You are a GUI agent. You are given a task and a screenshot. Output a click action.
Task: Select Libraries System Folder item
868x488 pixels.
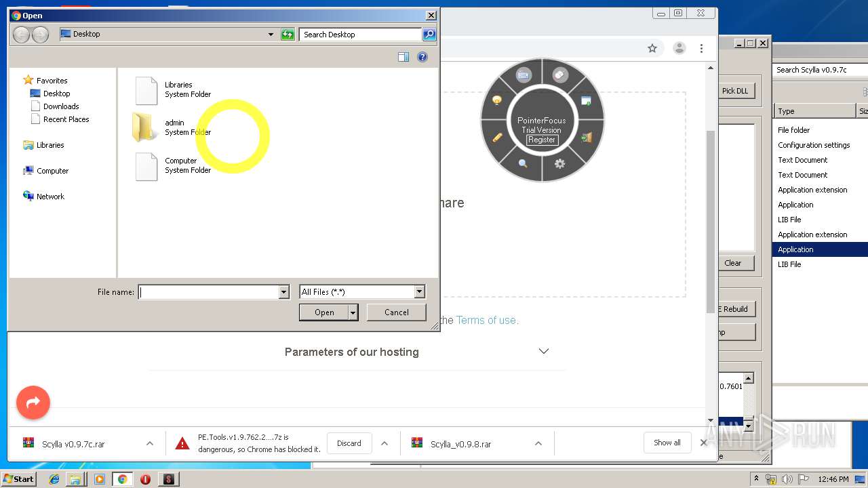click(174, 90)
